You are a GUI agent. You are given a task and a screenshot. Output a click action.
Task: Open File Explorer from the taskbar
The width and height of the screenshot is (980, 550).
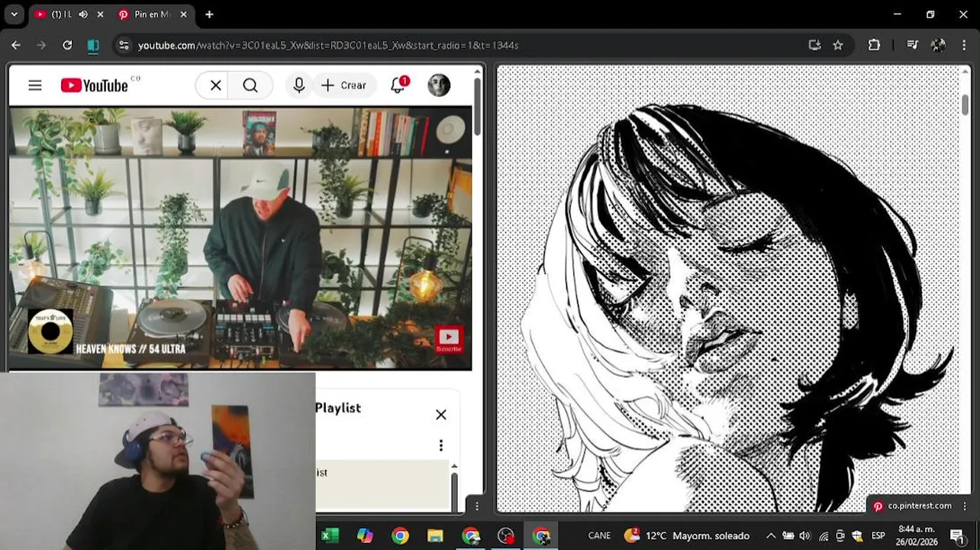click(435, 535)
